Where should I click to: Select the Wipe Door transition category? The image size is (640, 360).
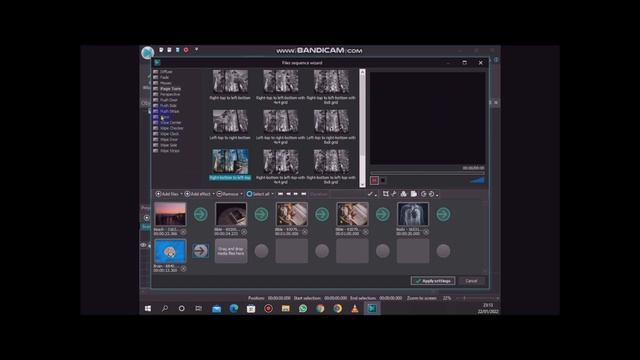(x=166, y=140)
